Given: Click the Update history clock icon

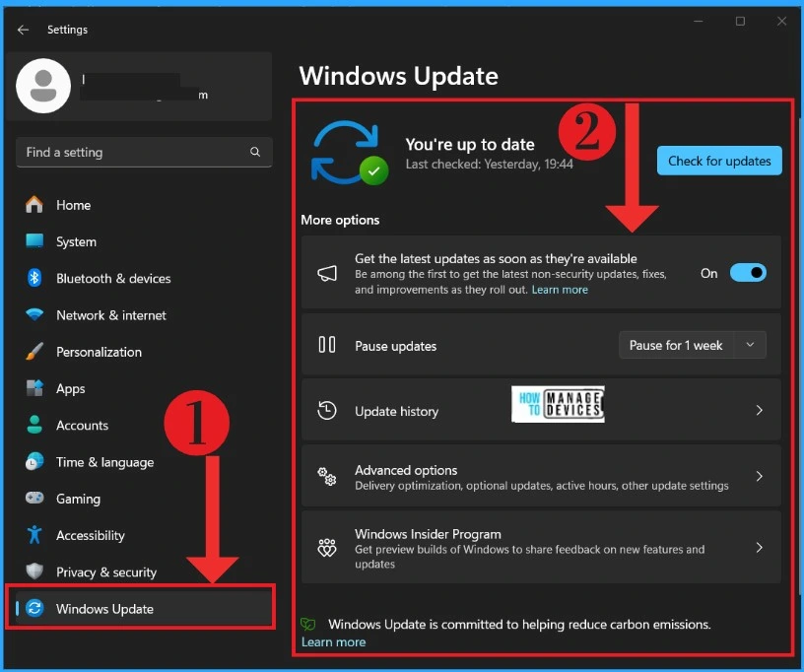Looking at the screenshot, I should [327, 410].
